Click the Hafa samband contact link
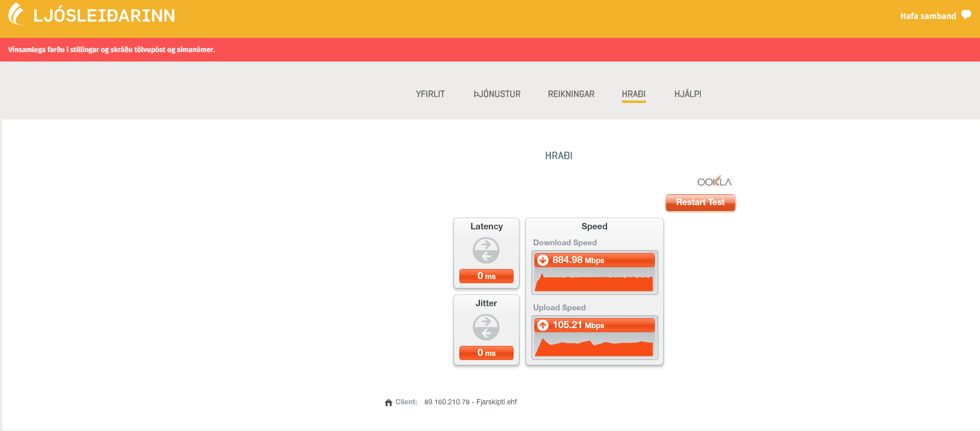Image resolution: width=980 pixels, height=431 pixels. coord(927,16)
